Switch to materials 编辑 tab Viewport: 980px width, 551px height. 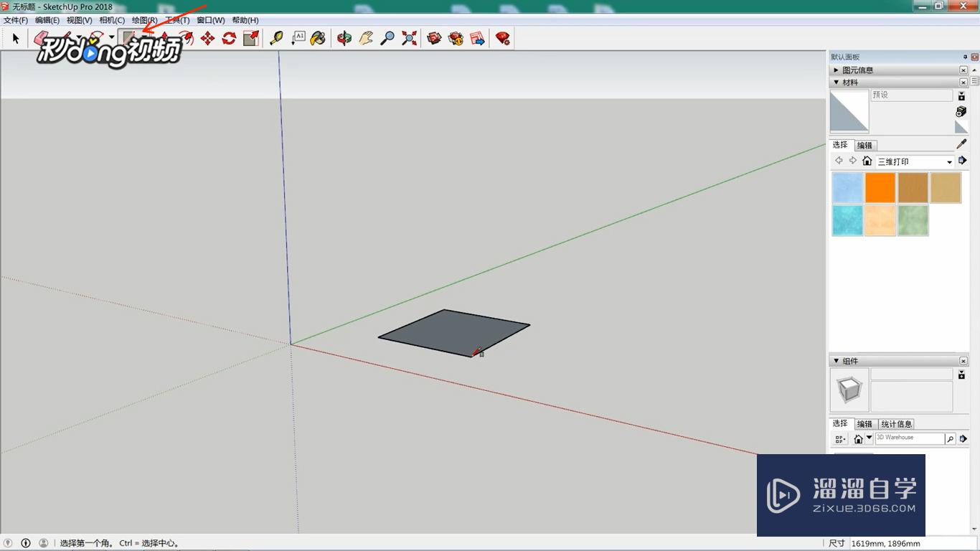point(864,146)
